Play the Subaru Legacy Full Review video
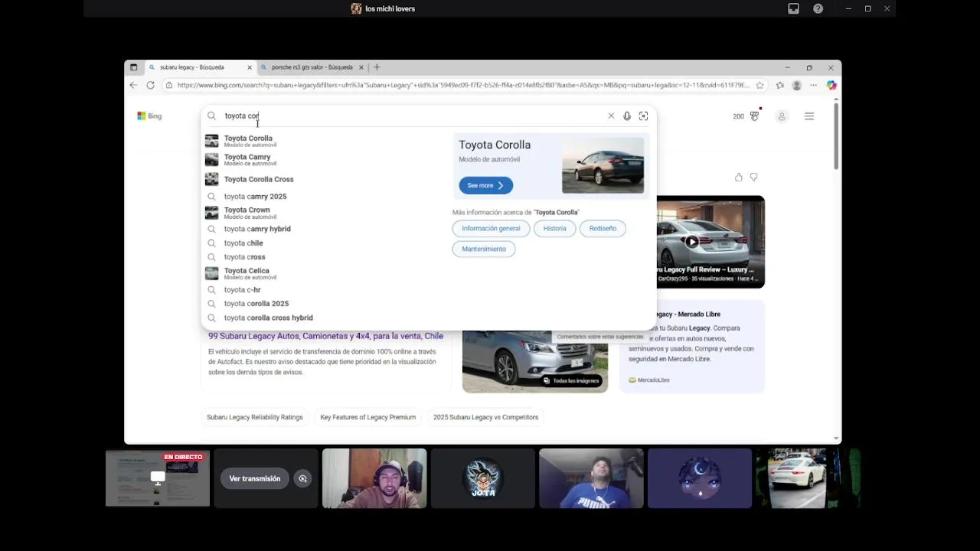This screenshot has height=551, width=980. (x=691, y=242)
